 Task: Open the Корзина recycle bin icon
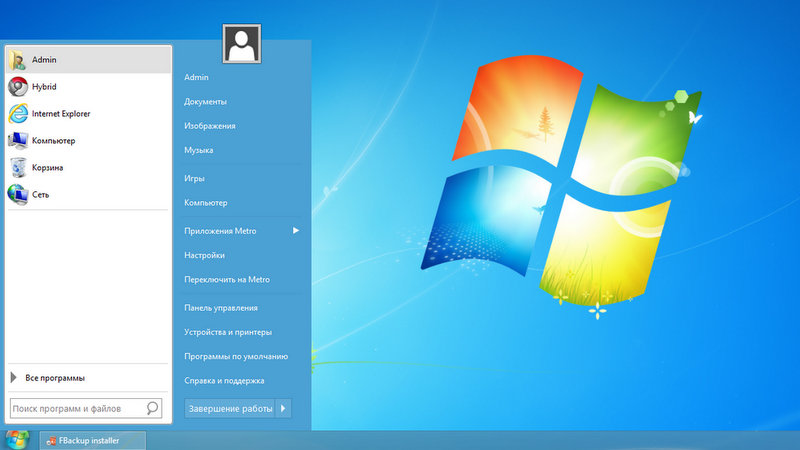click(18, 167)
